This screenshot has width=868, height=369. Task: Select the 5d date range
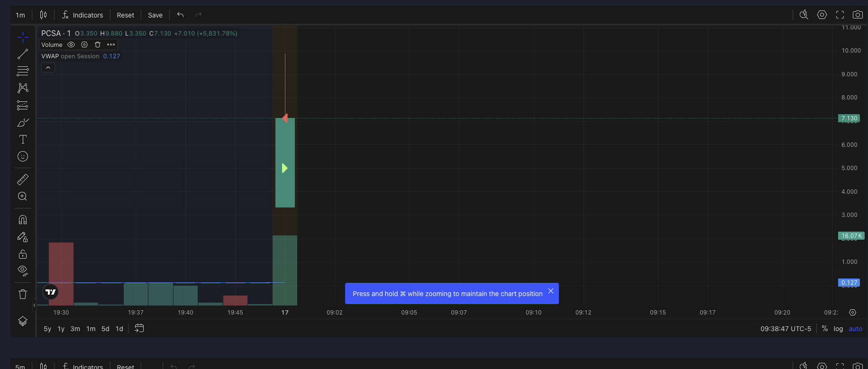(x=105, y=329)
